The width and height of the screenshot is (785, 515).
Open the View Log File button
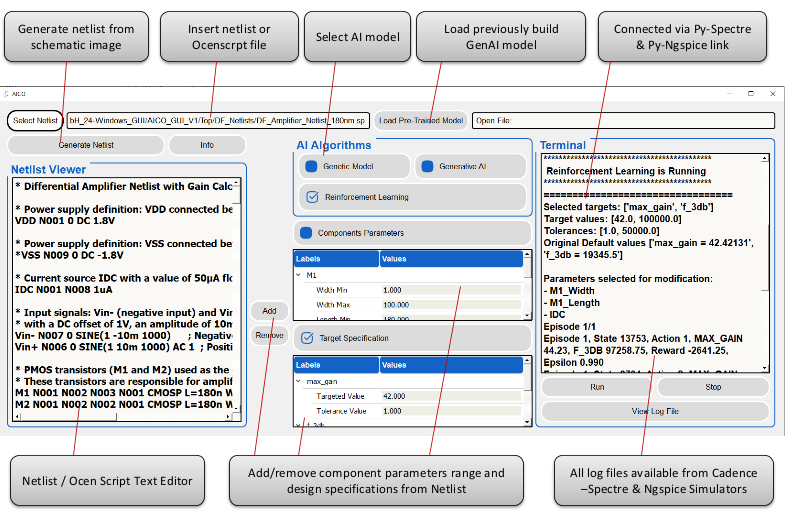tap(655, 411)
